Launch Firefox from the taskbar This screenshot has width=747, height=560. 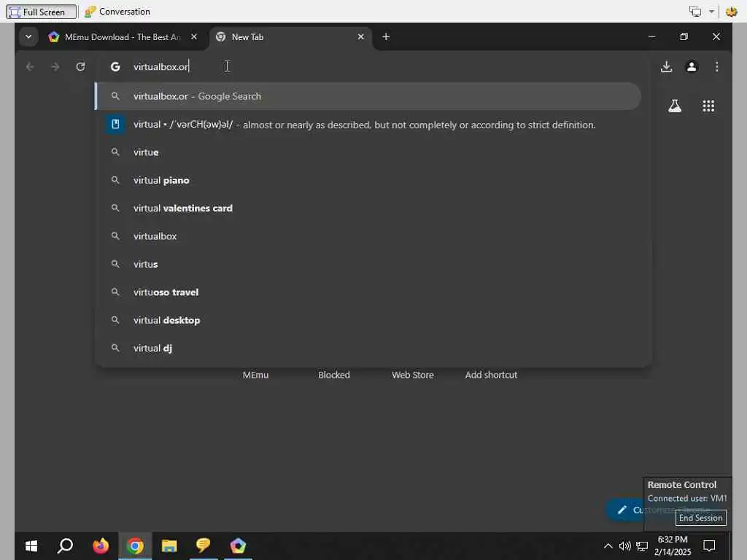101,545
